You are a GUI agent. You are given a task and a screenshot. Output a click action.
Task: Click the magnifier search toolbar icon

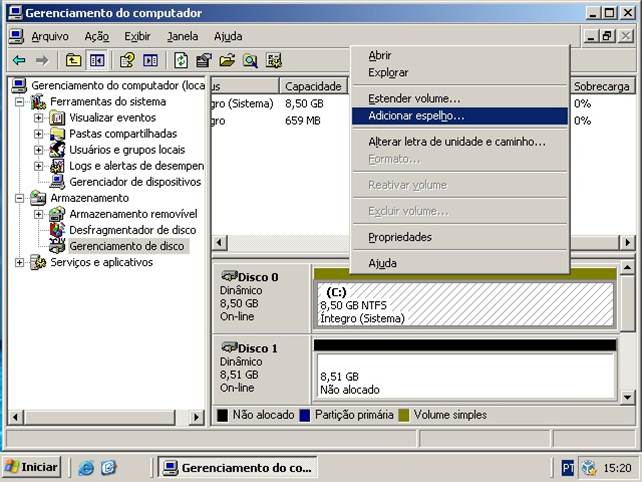click(250, 61)
